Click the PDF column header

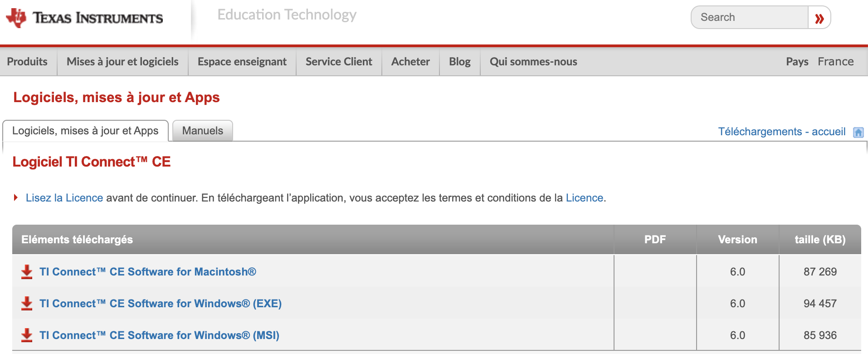(x=655, y=240)
